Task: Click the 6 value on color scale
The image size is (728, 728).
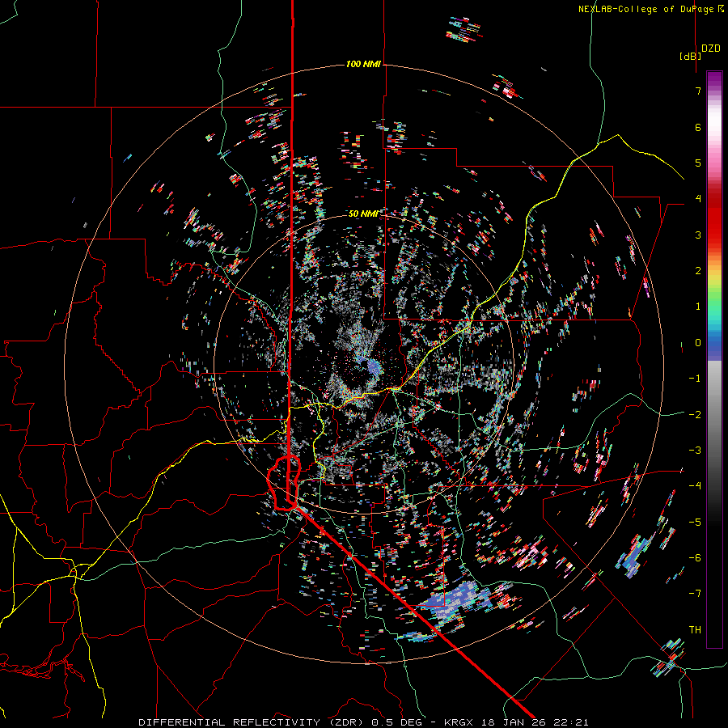Action: coord(698,127)
